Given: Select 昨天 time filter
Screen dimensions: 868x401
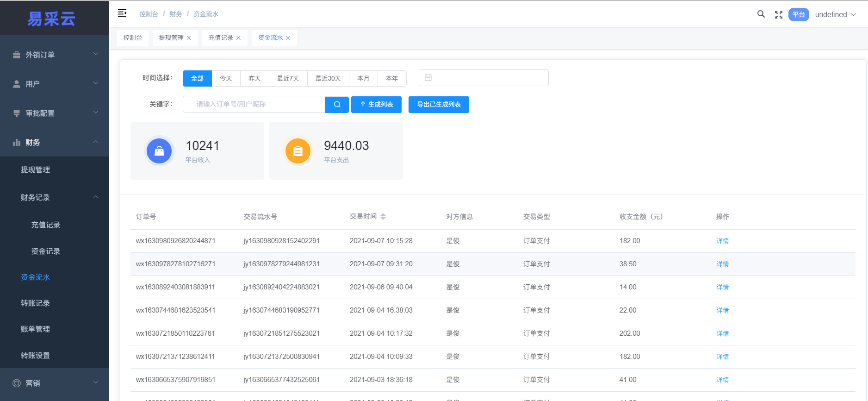Looking at the screenshot, I should (254, 78).
